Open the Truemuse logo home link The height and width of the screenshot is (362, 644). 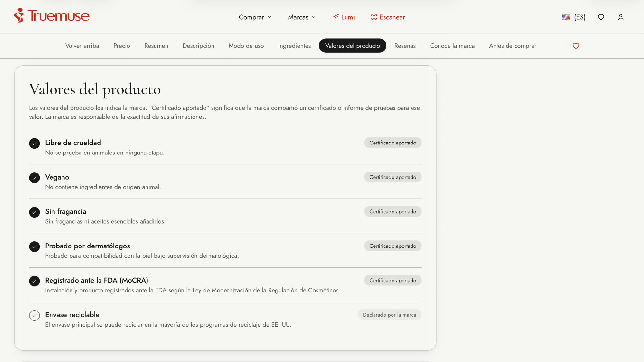(52, 15)
